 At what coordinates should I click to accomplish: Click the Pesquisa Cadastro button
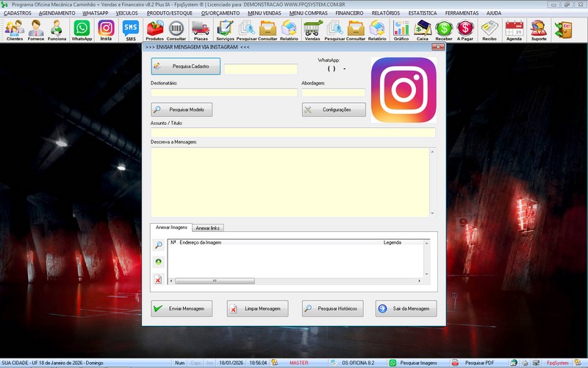186,66
